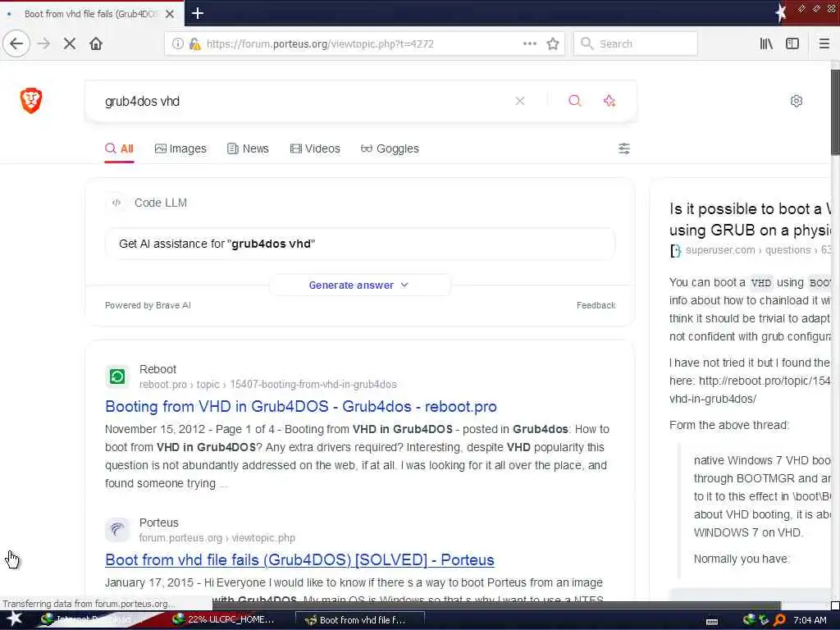Screen dimensions: 840x630
Task: Click 'Get AI assistance' prompt box
Action: point(360,244)
